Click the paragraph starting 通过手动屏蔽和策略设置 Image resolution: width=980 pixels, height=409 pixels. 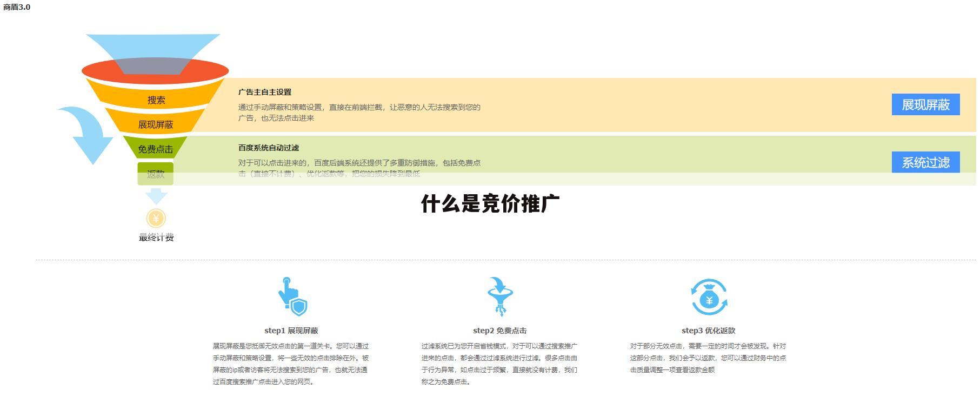359,113
